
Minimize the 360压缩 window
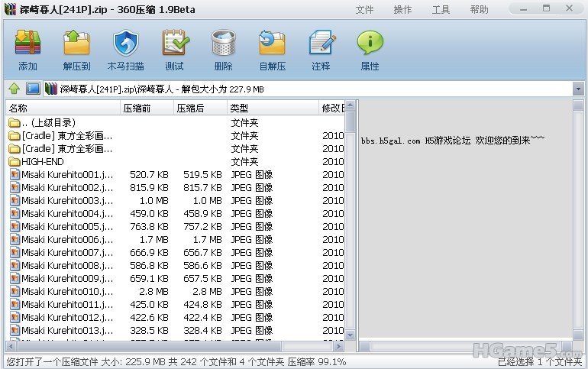click(x=524, y=9)
